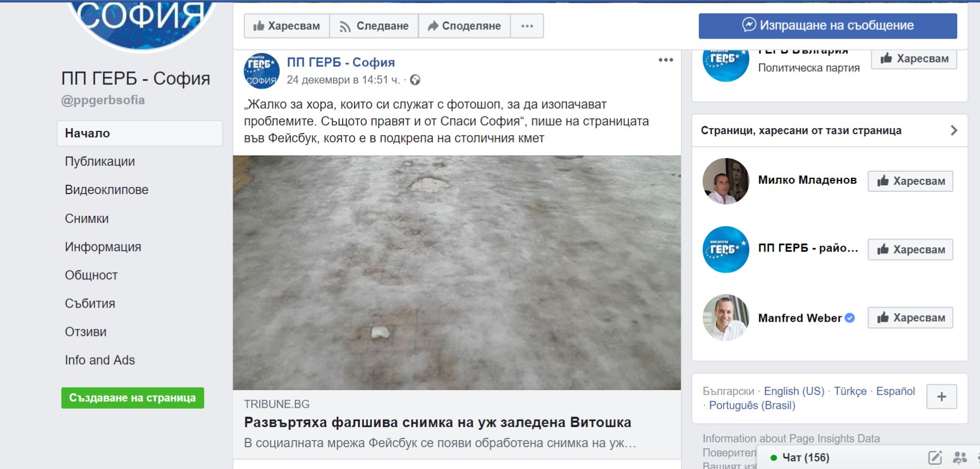Image resolution: width=980 pixels, height=469 pixels.
Task: Expand the Страници, харесани от тази страница chevron
Action: [953, 130]
